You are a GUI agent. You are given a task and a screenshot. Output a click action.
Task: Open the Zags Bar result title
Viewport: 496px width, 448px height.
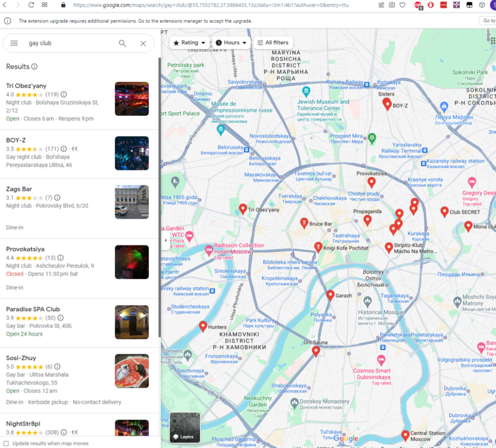point(19,189)
